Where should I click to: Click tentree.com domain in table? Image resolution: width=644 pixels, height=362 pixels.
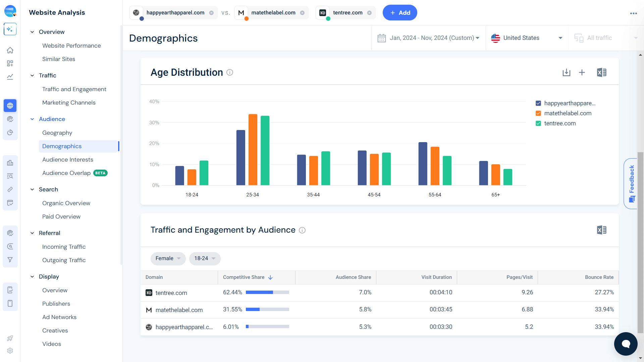coord(171,293)
